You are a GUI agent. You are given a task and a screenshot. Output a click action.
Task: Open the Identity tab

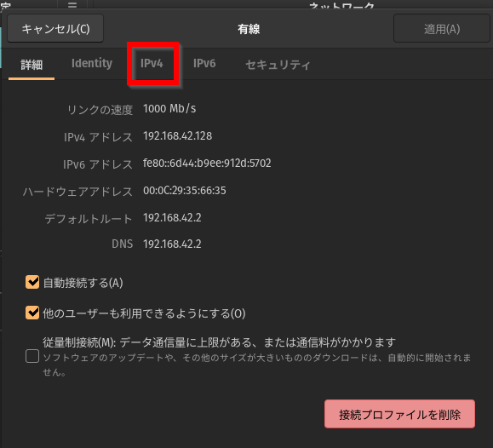92,64
